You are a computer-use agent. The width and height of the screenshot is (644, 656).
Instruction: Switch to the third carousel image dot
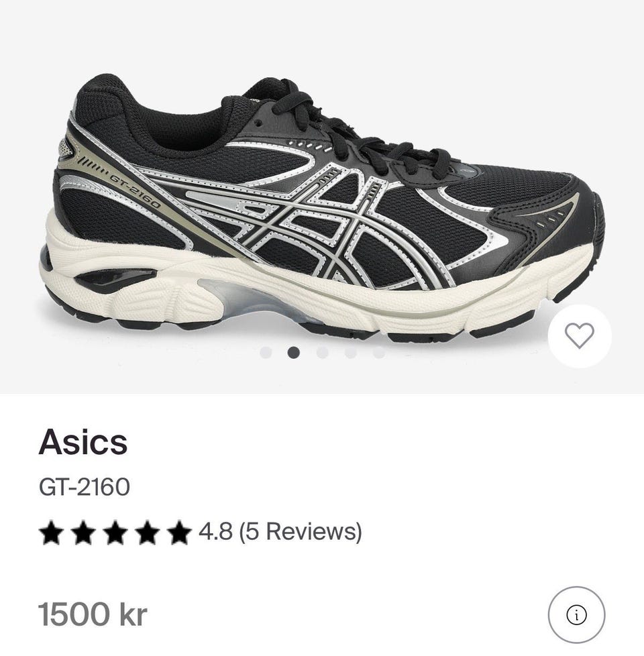322,353
